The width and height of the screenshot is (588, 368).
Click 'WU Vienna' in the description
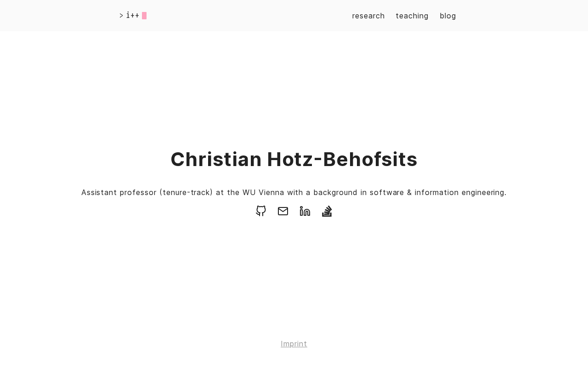(x=263, y=192)
